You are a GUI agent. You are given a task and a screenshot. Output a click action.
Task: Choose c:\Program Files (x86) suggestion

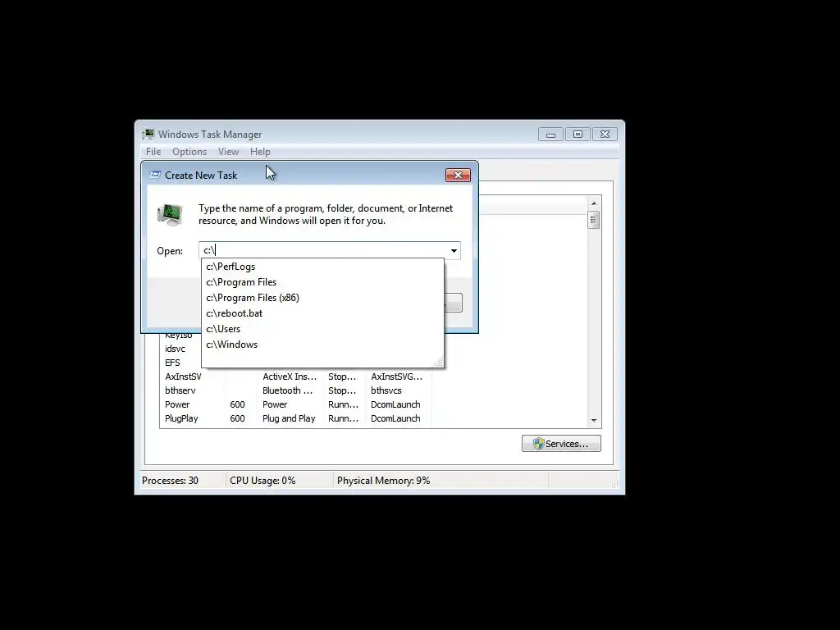(322, 297)
